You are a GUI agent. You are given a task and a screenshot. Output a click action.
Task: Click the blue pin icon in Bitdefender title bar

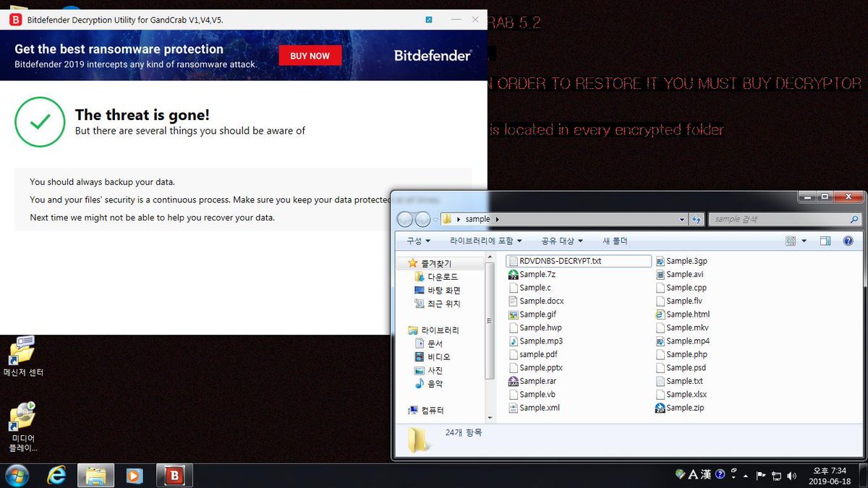(428, 20)
